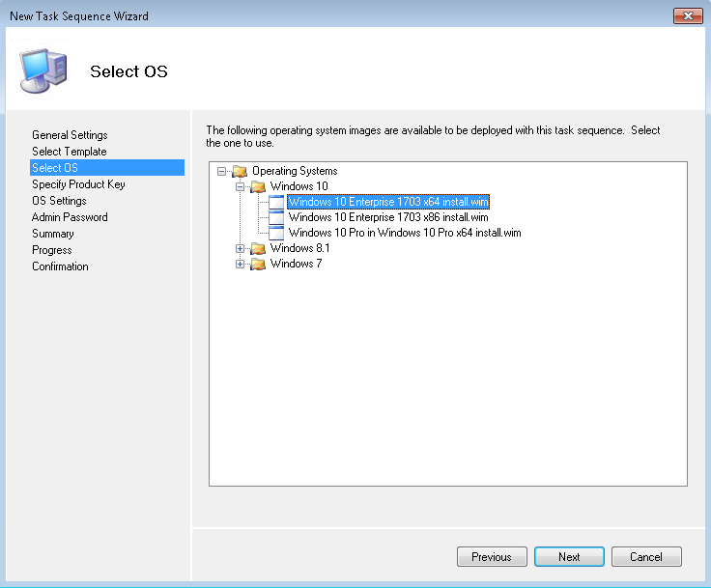Open the Confirmation step
Viewport: 711px width, 588px height.
pyautogui.click(x=60, y=266)
